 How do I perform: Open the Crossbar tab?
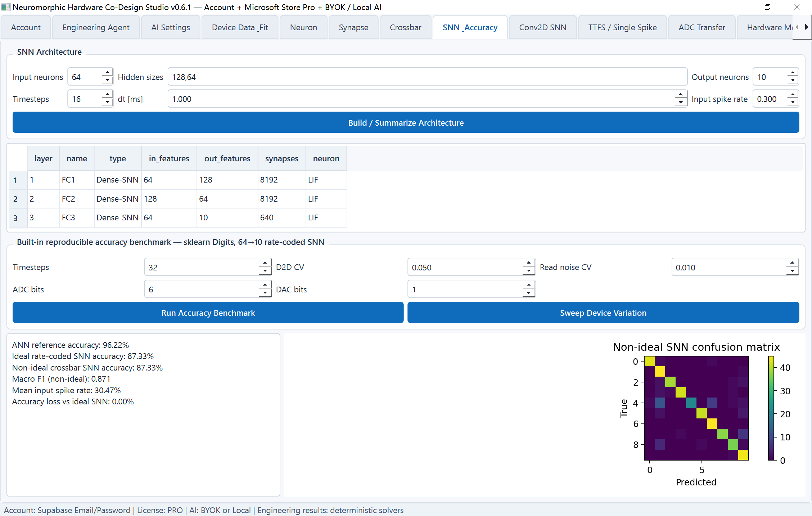pos(405,27)
